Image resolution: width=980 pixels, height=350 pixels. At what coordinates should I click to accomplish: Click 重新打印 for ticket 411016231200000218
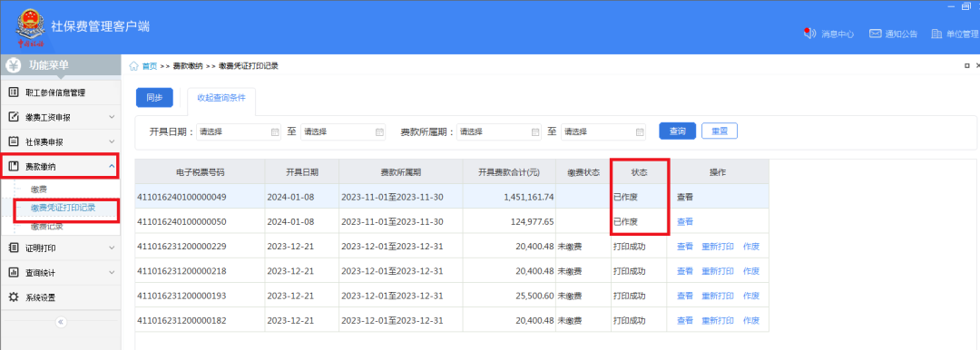[718, 271]
